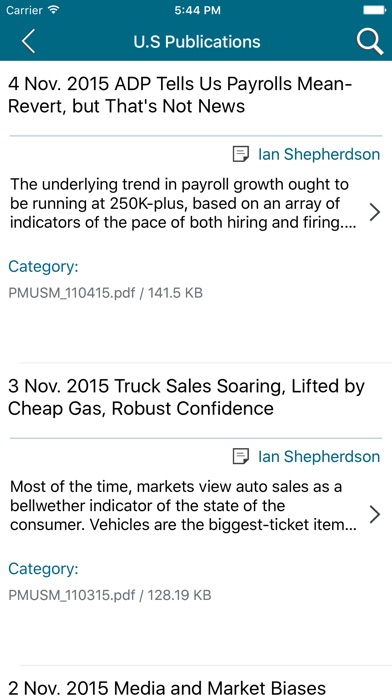Screen dimensions: 392x696
Task: Open the Media and Market Biases headline
Action: [x=167, y=687]
